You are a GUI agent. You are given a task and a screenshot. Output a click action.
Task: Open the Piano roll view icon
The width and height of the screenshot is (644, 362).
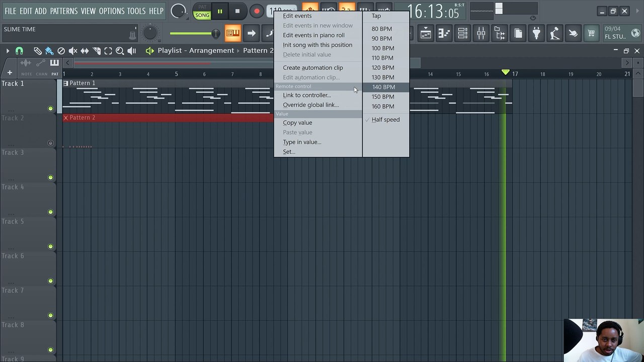coord(444,34)
